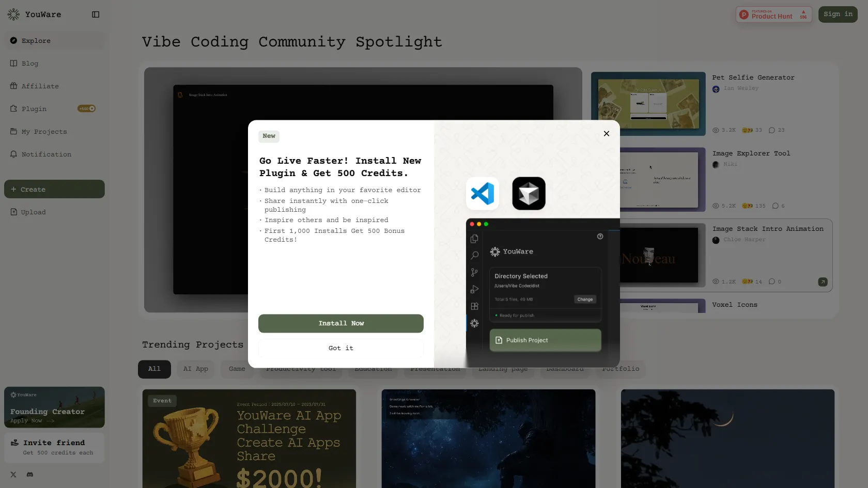This screenshot has height=488, width=868.
Task: Open the Founding Creator banner
Action: pos(54,407)
